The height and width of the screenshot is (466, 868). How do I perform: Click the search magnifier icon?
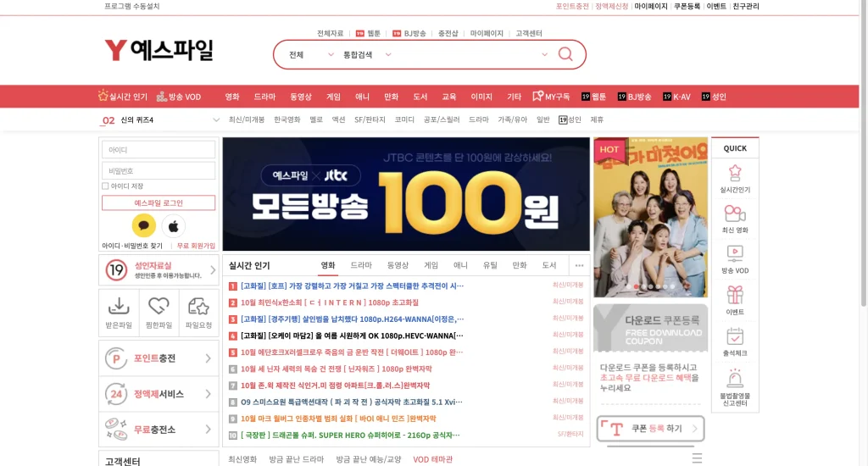[565, 54]
